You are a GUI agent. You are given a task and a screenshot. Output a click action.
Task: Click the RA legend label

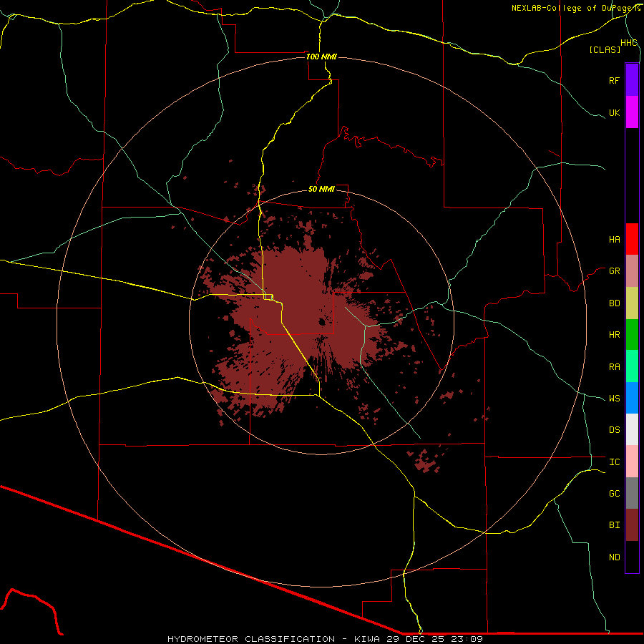tap(614, 367)
